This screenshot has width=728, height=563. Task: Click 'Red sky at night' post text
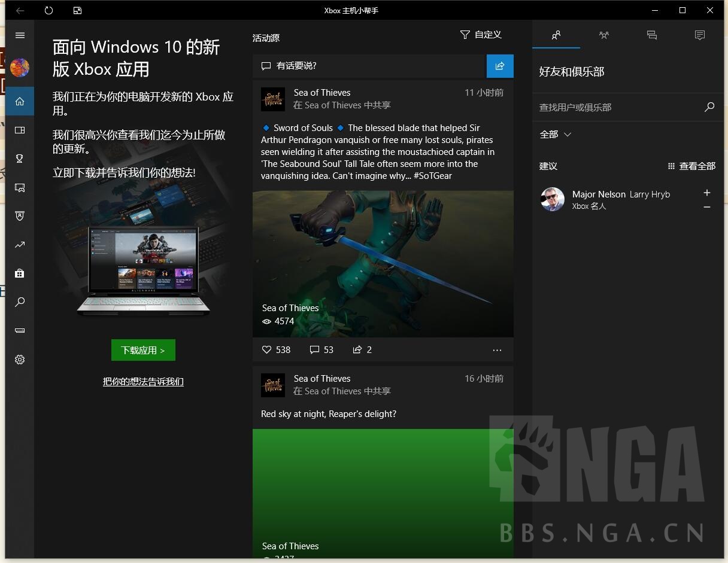(329, 414)
